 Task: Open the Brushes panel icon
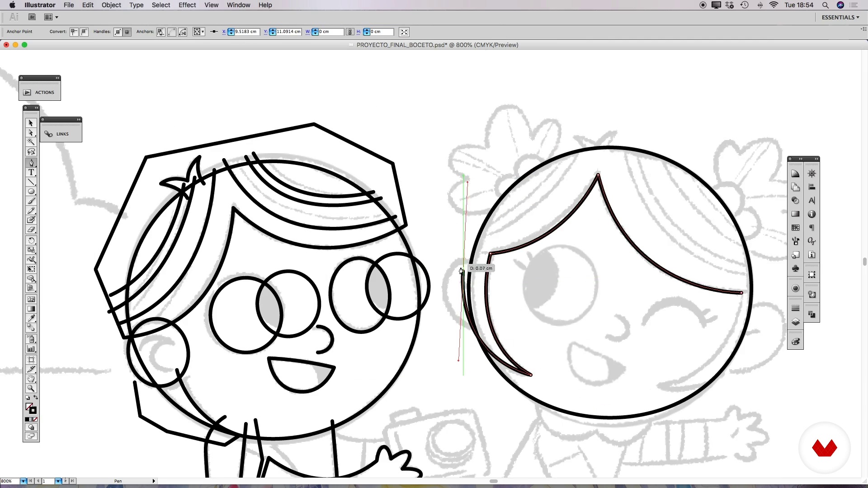click(x=795, y=241)
